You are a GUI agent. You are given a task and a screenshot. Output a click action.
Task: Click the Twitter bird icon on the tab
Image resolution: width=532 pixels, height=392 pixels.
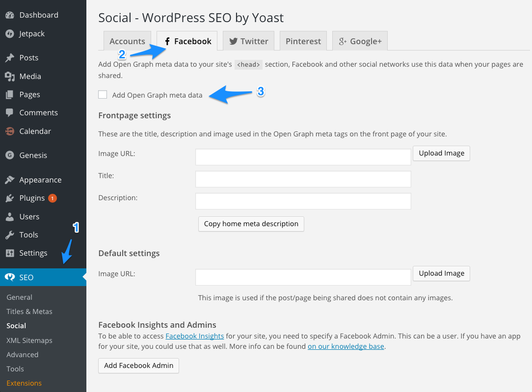(x=233, y=41)
